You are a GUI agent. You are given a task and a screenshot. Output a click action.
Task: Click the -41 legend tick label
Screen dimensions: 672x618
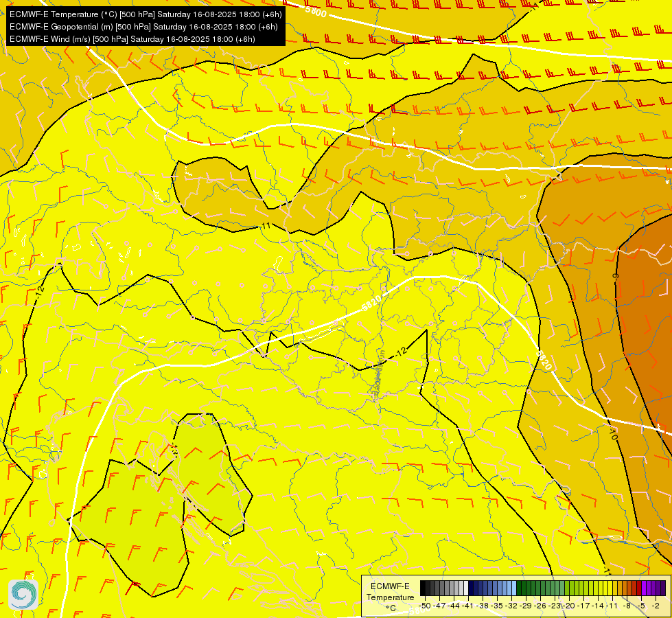pos(467,606)
